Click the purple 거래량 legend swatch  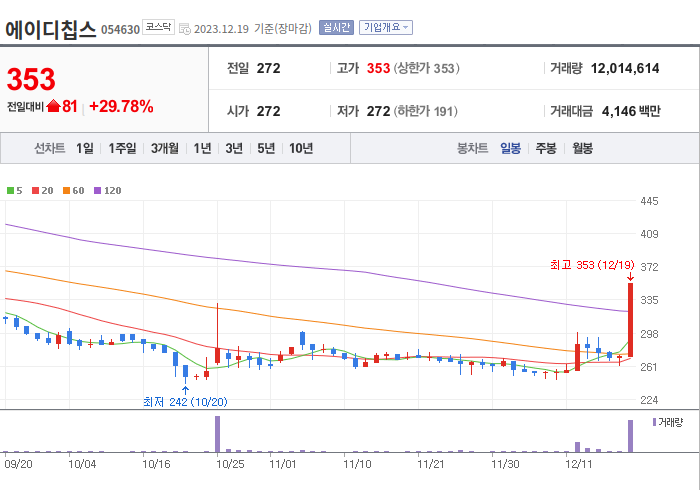click(x=654, y=422)
